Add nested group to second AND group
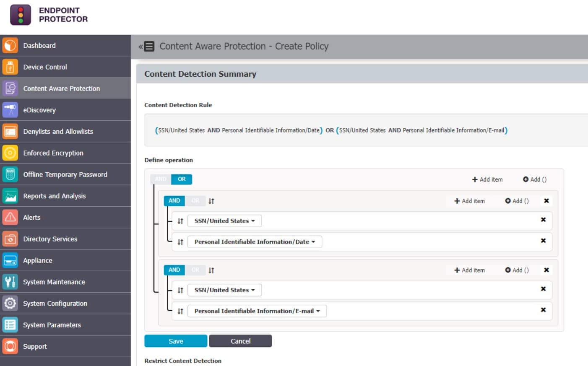588x366 pixels. click(517, 270)
